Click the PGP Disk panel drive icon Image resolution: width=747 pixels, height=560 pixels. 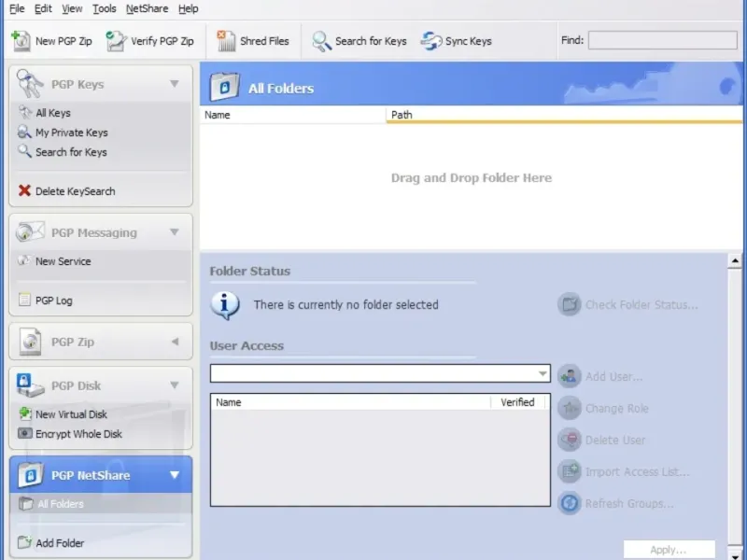coord(30,385)
